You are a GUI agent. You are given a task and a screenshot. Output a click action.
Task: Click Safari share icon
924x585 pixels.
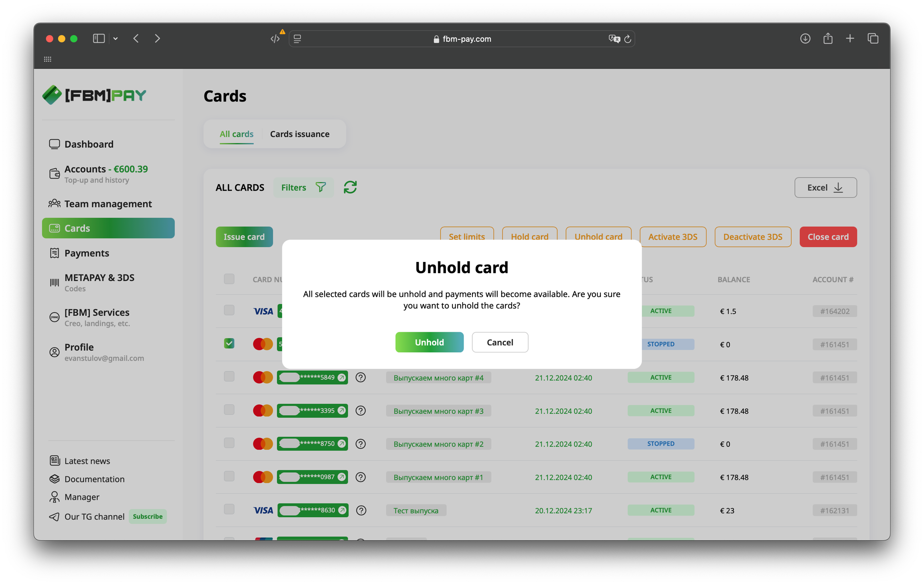point(828,39)
